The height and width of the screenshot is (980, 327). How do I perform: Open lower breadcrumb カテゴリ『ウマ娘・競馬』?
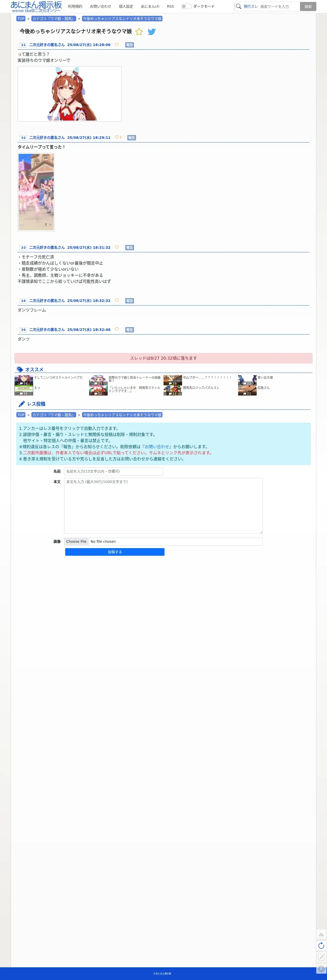tap(54, 415)
